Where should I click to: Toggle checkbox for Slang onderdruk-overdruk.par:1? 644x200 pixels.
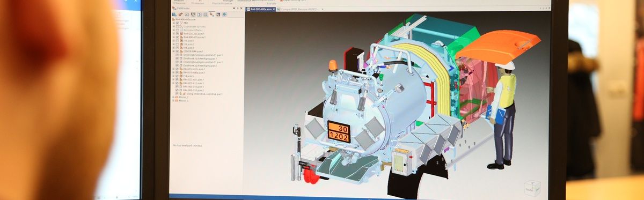click(x=177, y=94)
